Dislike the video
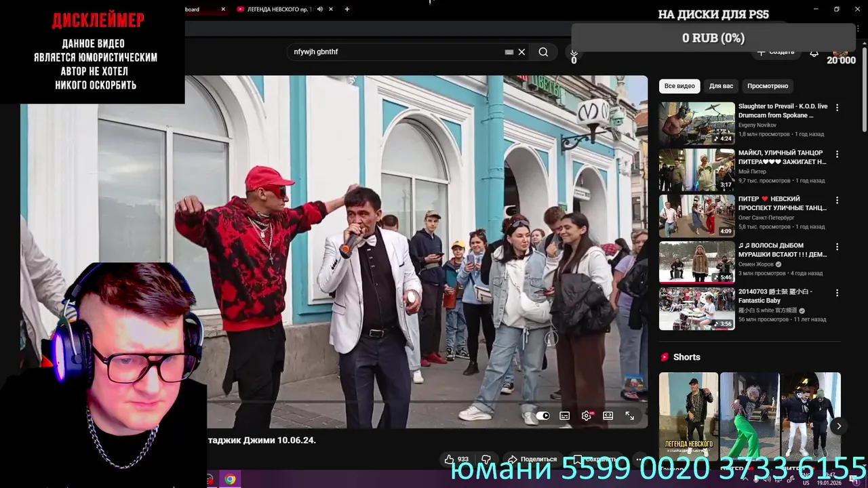868x488 pixels. tap(486, 459)
